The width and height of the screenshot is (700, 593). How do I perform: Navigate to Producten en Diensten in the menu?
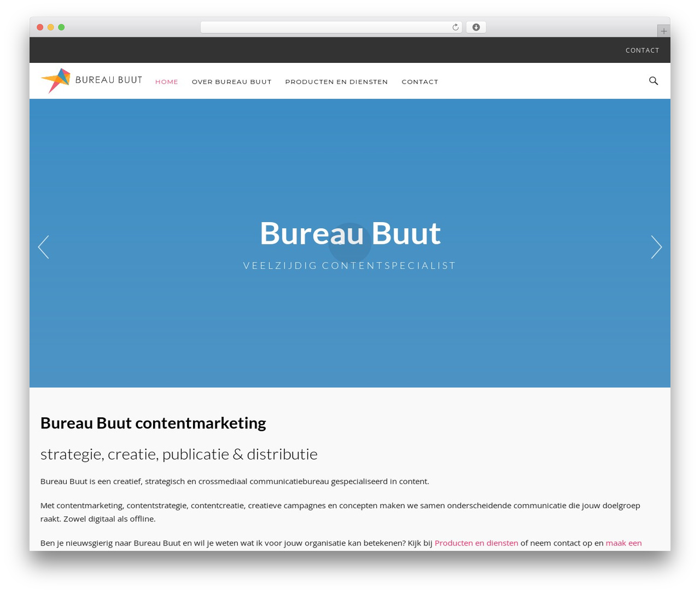(x=336, y=82)
